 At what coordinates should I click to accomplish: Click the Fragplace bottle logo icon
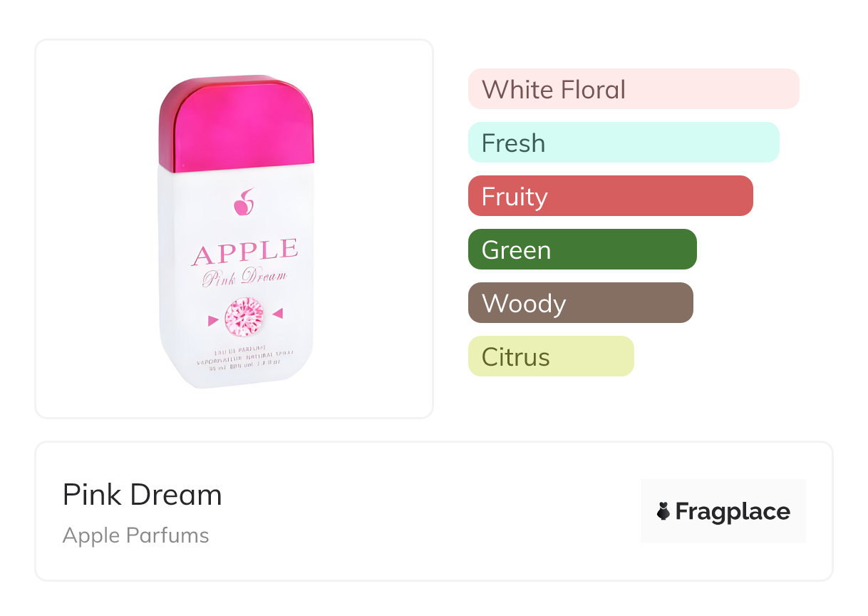[x=663, y=511]
